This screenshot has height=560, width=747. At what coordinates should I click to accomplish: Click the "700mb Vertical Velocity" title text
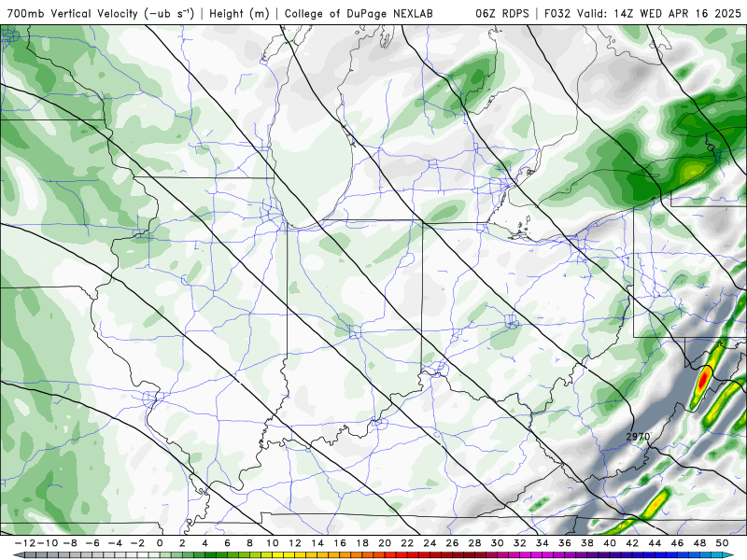pyautogui.click(x=72, y=13)
